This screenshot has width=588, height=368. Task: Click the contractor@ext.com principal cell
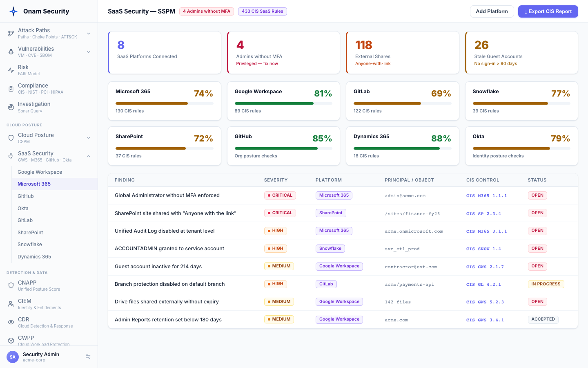pos(411,267)
